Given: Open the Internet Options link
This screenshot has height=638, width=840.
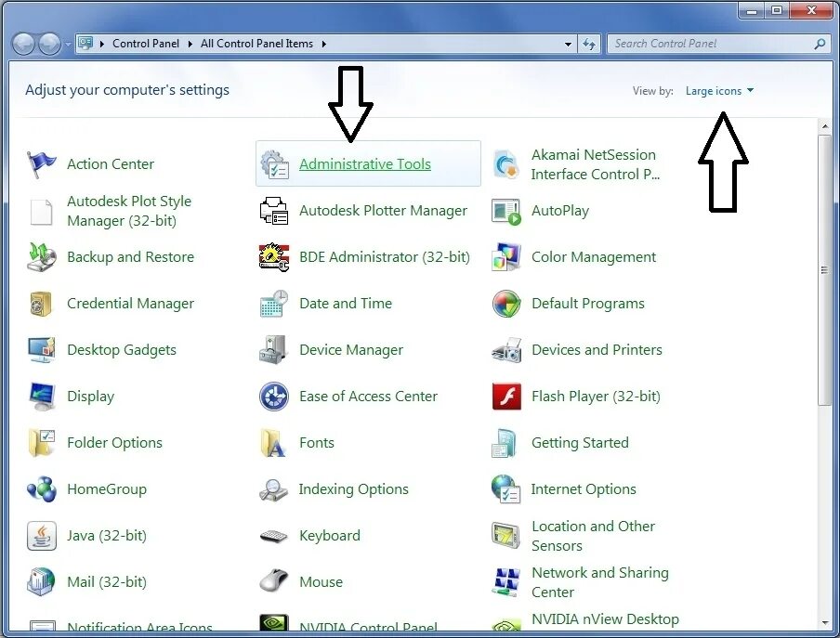Looking at the screenshot, I should [584, 489].
